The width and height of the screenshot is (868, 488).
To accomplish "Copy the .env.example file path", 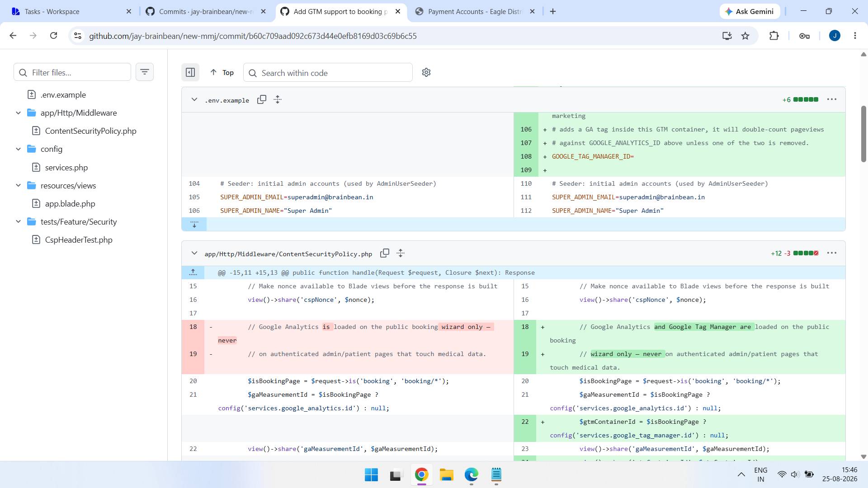I will click(x=262, y=99).
